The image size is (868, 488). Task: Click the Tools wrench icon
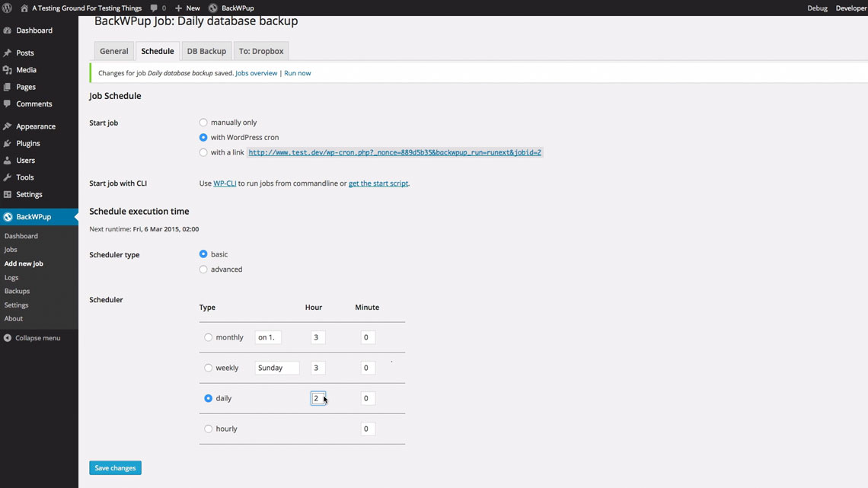click(7, 177)
